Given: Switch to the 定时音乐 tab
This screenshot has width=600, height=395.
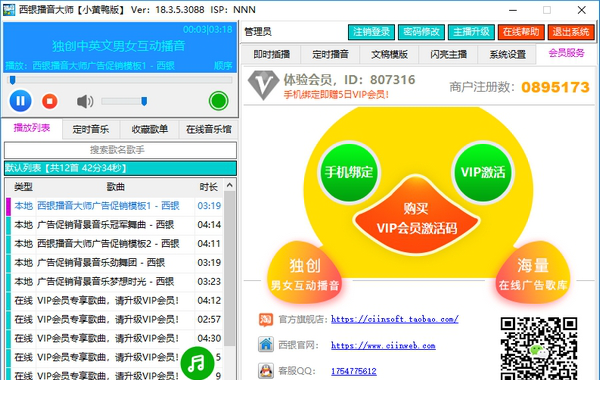Looking at the screenshot, I should tap(91, 129).
